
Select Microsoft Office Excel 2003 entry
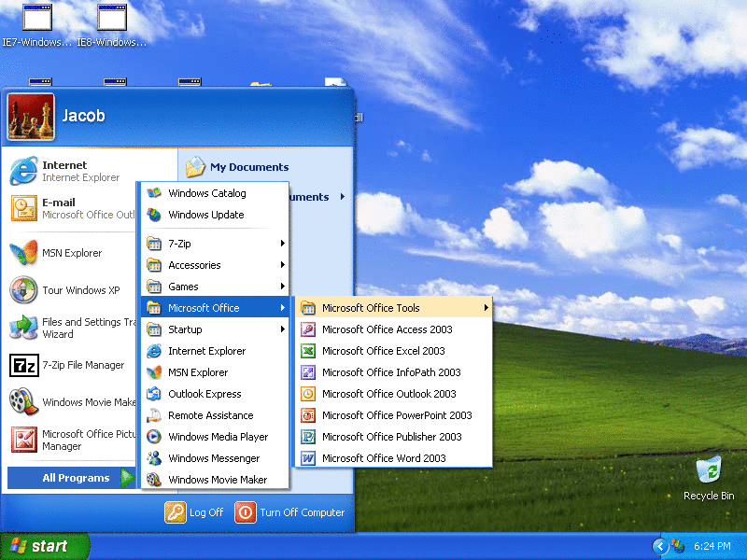tap(393, 351)
